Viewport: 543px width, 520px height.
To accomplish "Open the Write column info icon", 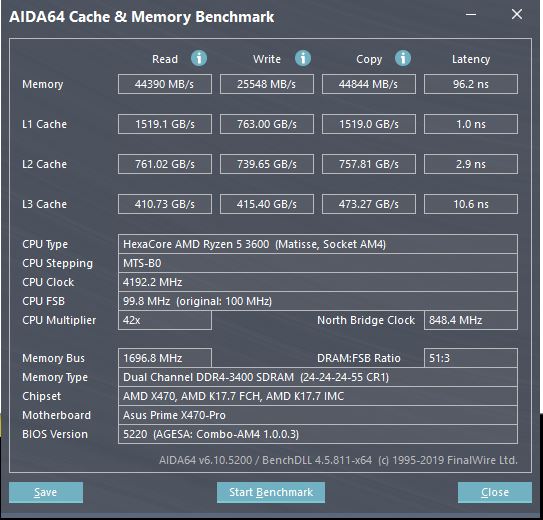I will click(303, 59).
